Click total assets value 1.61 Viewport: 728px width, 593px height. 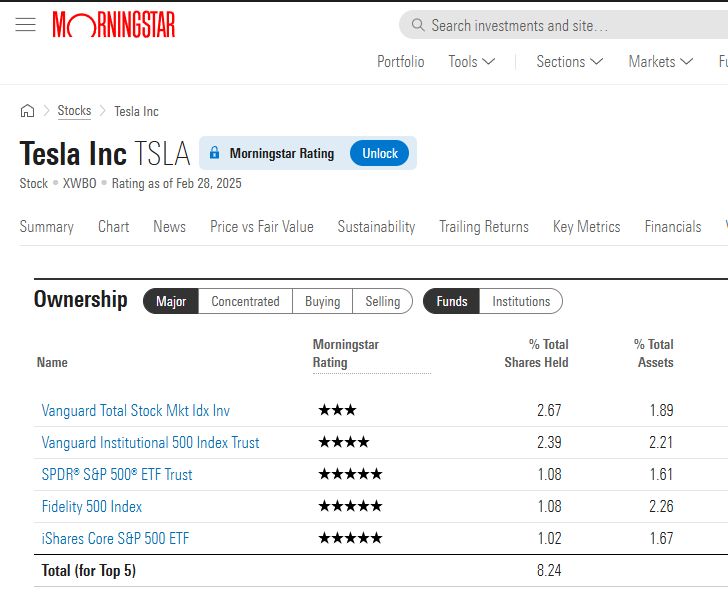point(661,475)
